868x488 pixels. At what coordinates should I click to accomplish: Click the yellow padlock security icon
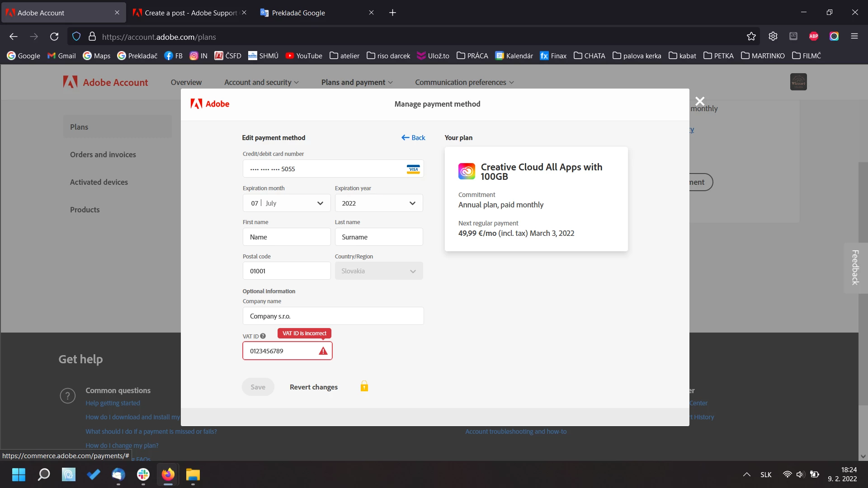point(364,386)
